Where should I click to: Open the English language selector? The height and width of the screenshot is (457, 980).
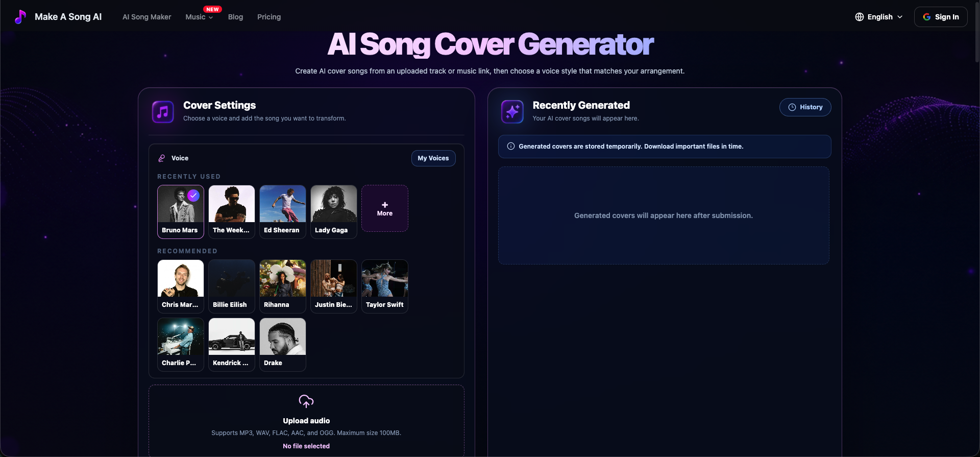tap(879, 17)
